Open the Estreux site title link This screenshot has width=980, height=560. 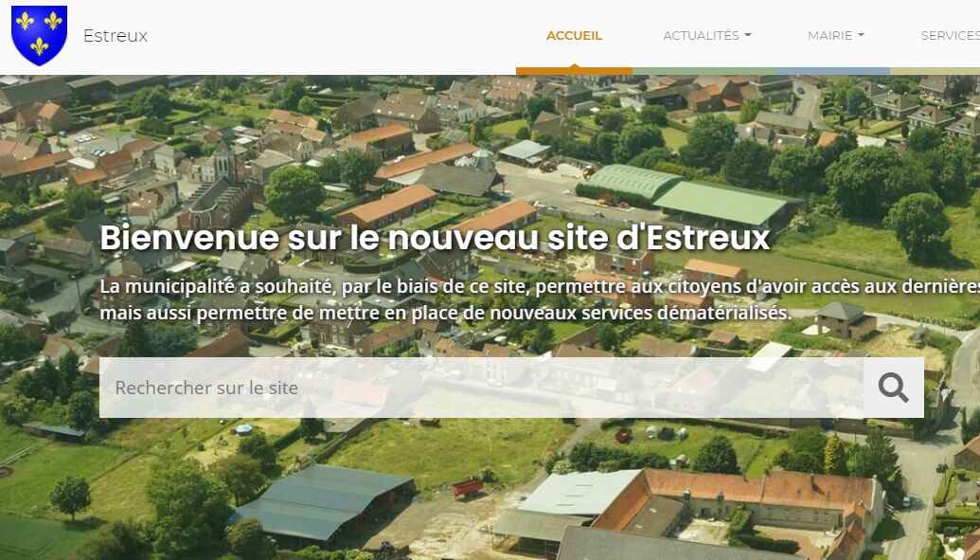pyautogui.click(x=116, y=36)
